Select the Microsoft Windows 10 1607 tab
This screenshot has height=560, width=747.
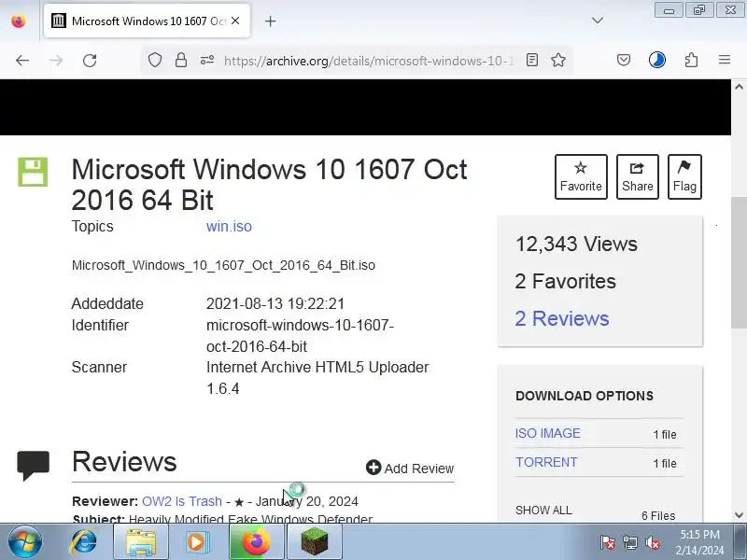[147, 21]
